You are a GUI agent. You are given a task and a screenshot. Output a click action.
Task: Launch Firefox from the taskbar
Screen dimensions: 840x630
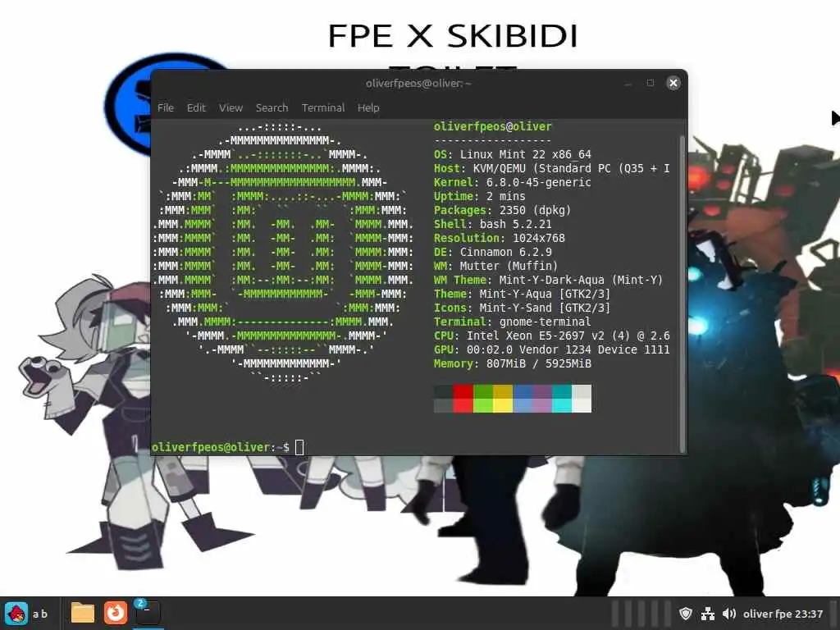click(x=115, y=613)
